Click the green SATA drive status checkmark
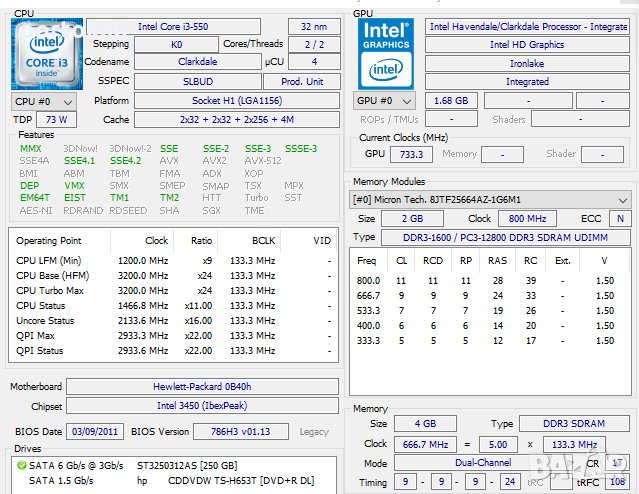Screen dimensions: 639x494 [22, 465]
